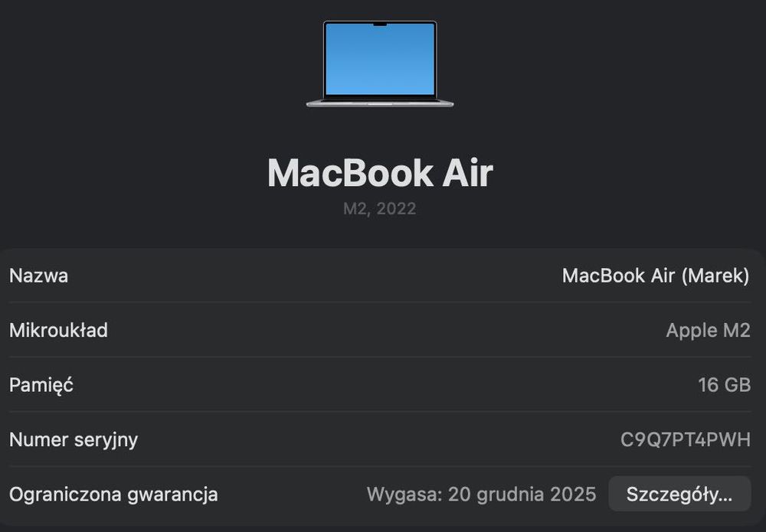Click the Pamięć label
766x532 pixels.
tap(41, 385)
